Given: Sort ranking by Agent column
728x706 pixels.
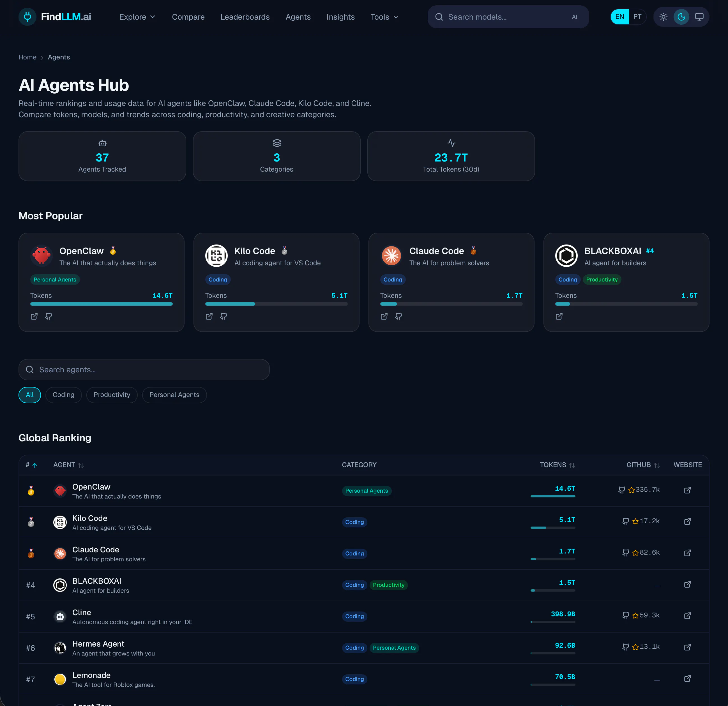Looking at the screenshot, I should coord(68,465).
